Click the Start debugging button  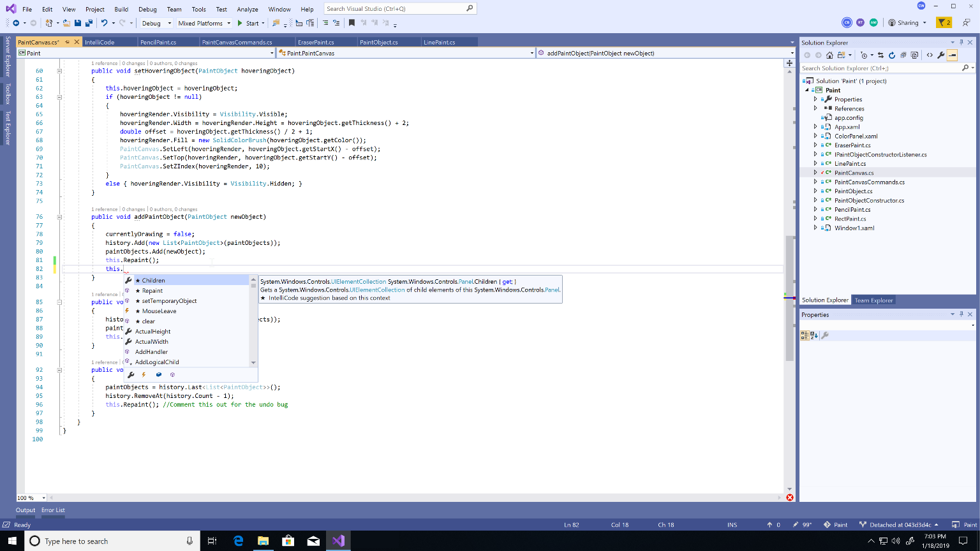[x=249, y=24]
